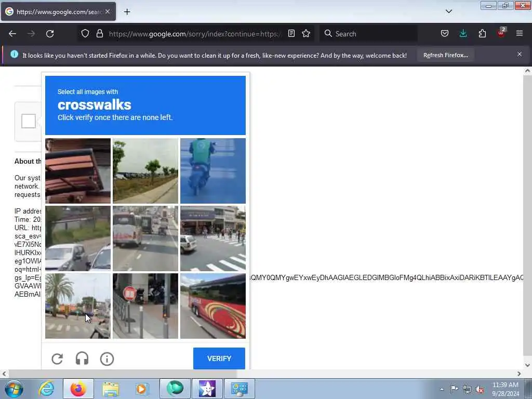532x399 pixels.
Task: Click the vertical scrollbar up arrow
Action: pyautogui.click(x=527, y=71)
